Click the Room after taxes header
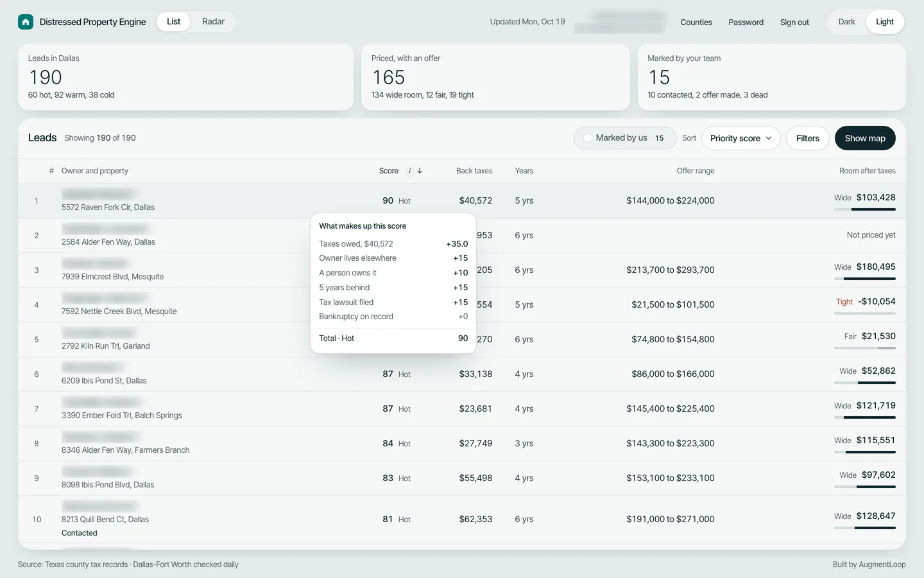The width and height of the screenshot is (924, 578). tap(868, 171)
